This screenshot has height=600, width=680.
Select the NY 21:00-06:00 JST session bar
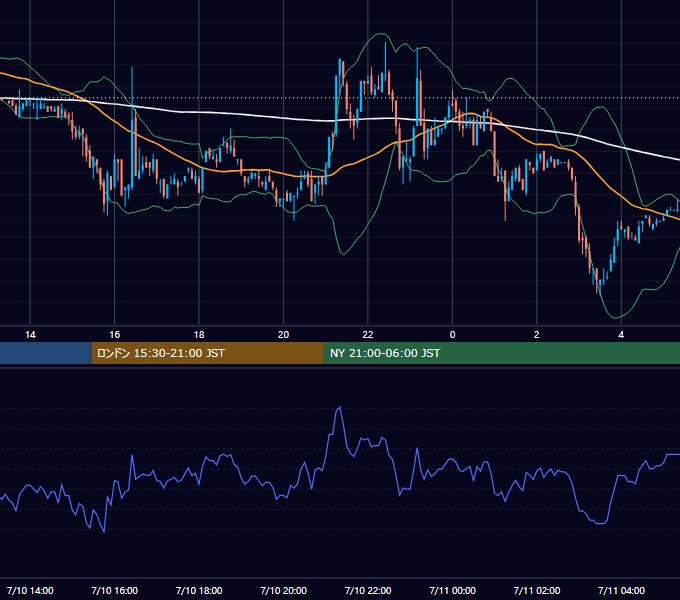coord(502,353)
